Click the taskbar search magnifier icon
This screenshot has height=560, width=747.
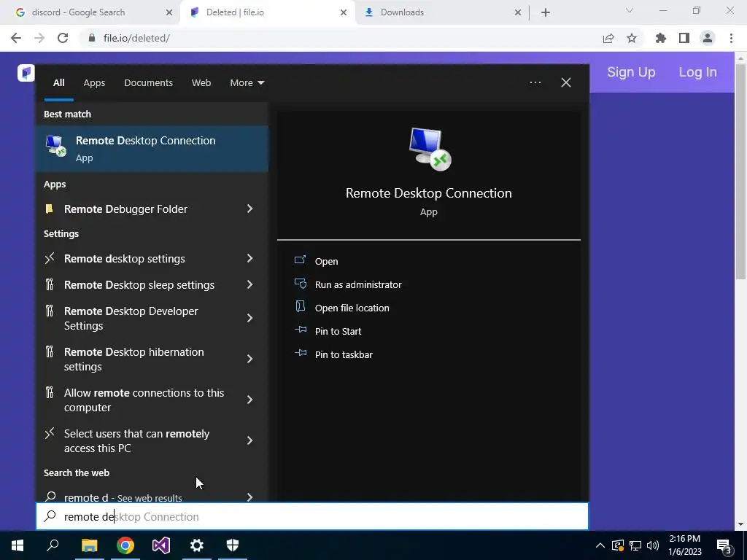point(53,545)
